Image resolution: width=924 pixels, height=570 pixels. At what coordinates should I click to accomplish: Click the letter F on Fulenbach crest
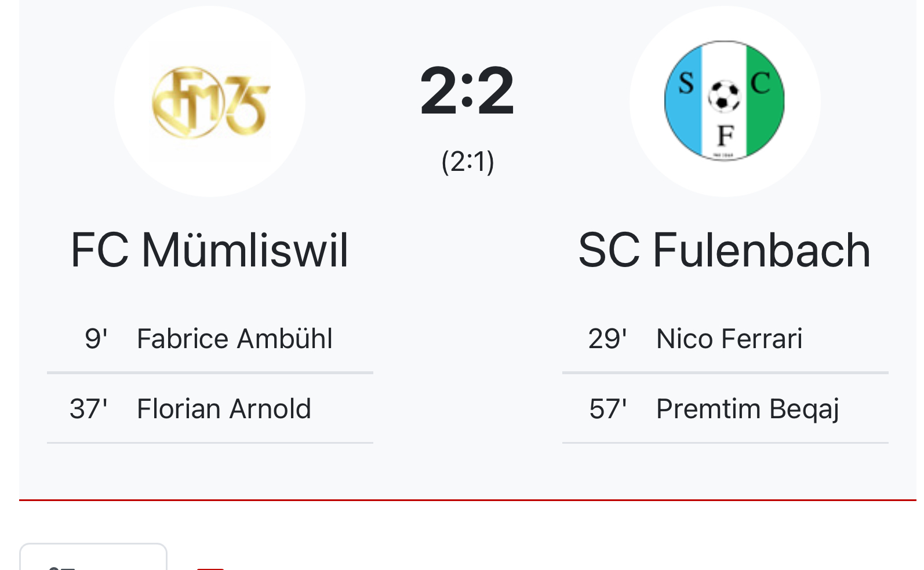[725, 136]
